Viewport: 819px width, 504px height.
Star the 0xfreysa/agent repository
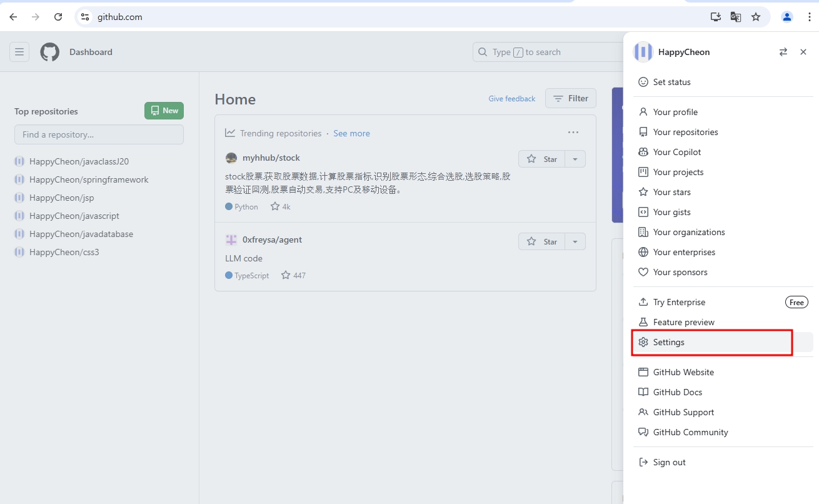(x=542, y=241)
